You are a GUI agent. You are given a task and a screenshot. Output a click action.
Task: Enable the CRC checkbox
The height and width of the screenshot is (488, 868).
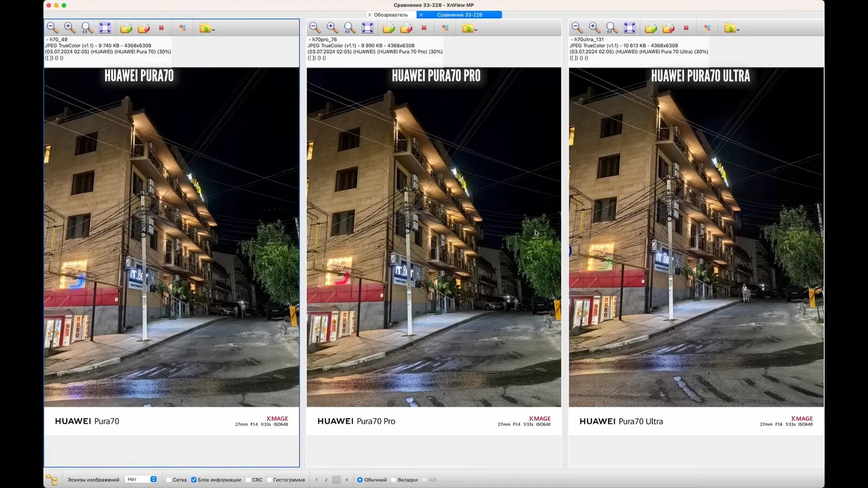[x=248, y=480]
